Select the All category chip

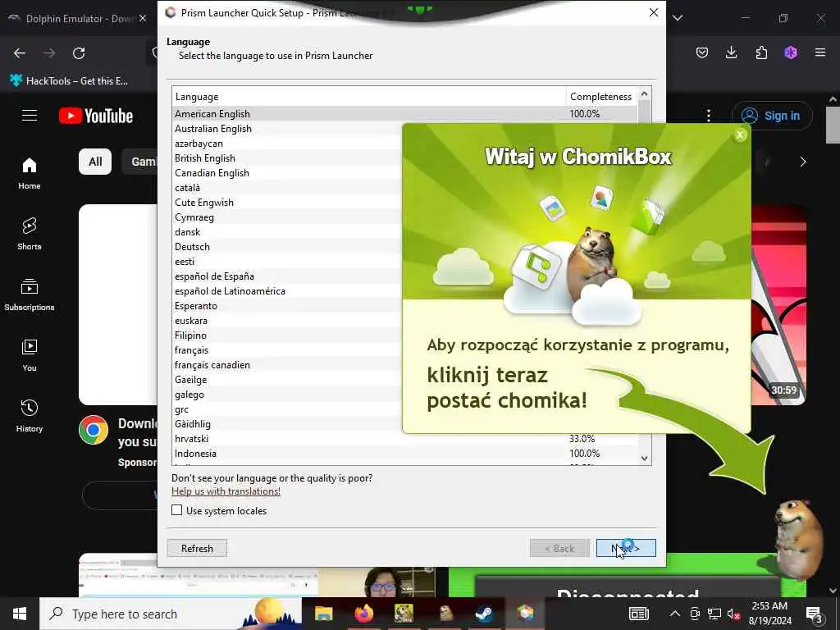(95, 162)
